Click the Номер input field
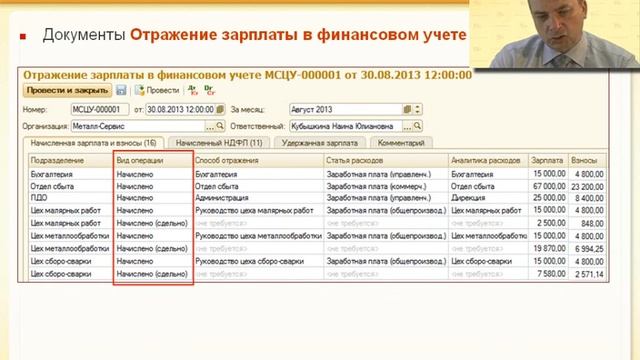The height and width of the screenshot is (360, 640). [x=100, y=109]
